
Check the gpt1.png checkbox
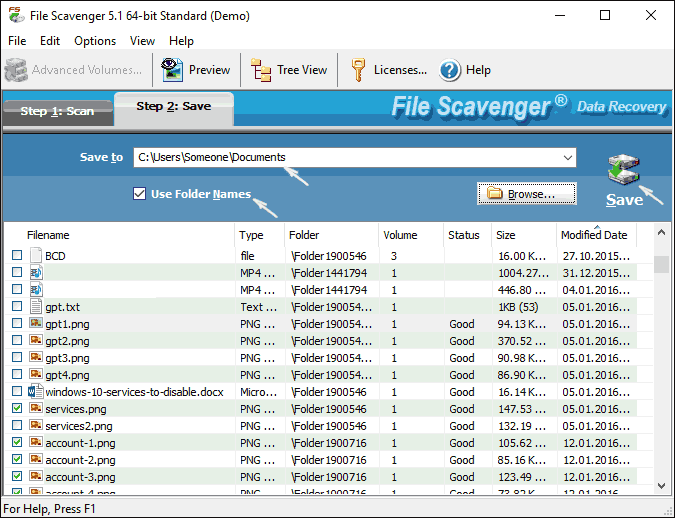[17, 323]
